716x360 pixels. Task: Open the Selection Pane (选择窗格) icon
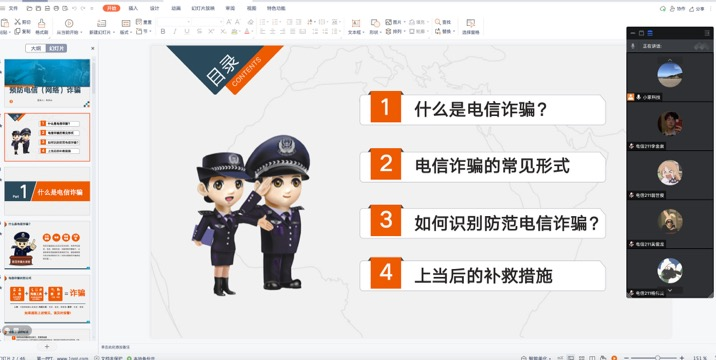coord(471,23)
